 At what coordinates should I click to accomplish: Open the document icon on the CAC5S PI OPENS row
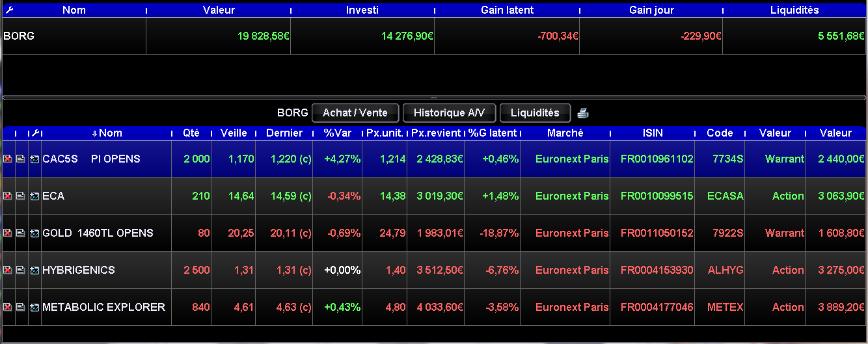(x=21, y=159)
